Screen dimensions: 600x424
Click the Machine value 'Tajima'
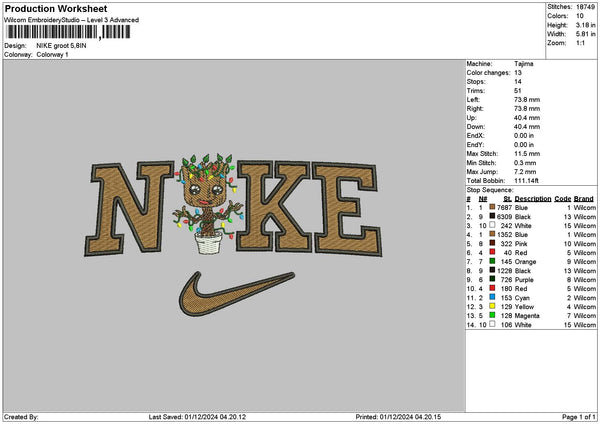pyautogui.click(x=524, y=64)
